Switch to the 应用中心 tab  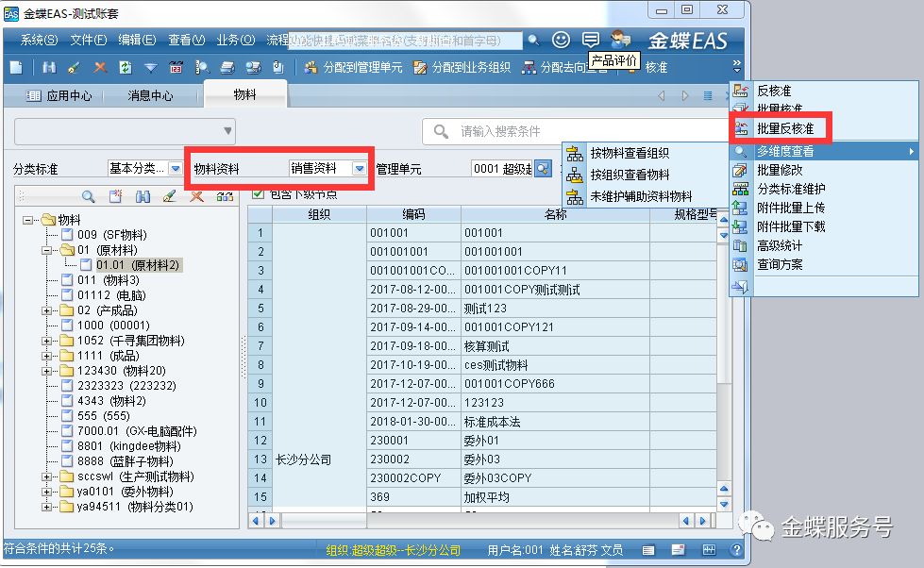[59, 95]
